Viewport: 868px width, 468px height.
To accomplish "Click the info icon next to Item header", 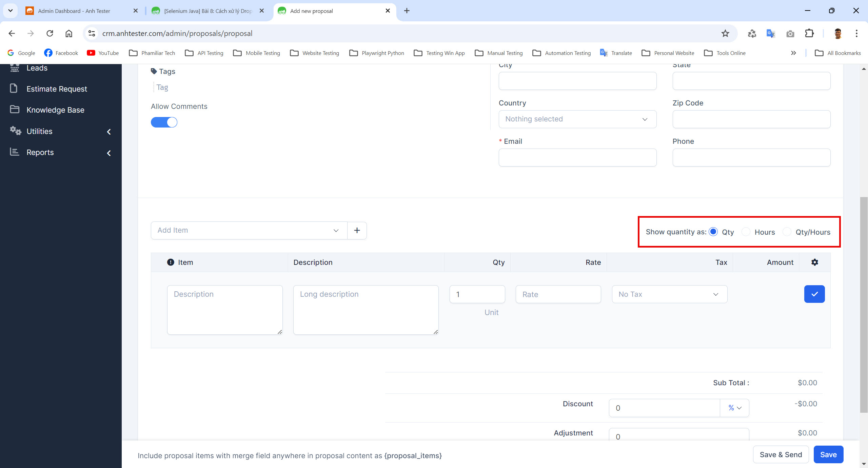I will pos(171,262).
